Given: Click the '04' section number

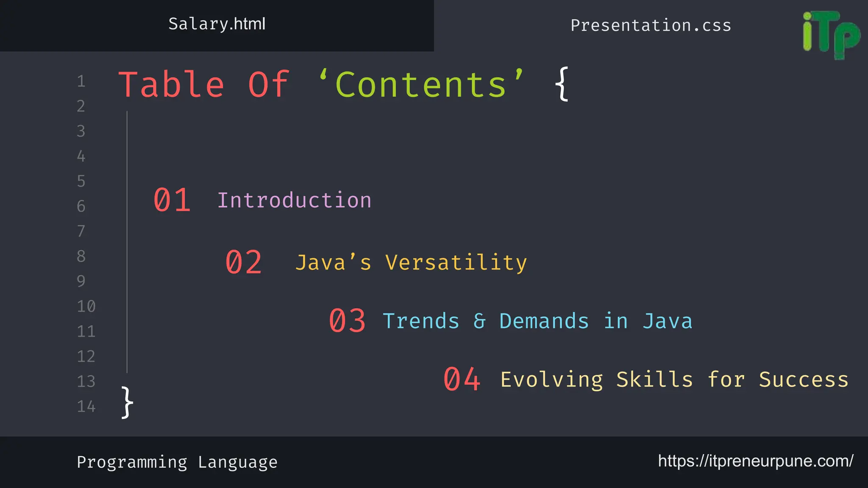Looking at the screenshot, I should coord(462,379).
